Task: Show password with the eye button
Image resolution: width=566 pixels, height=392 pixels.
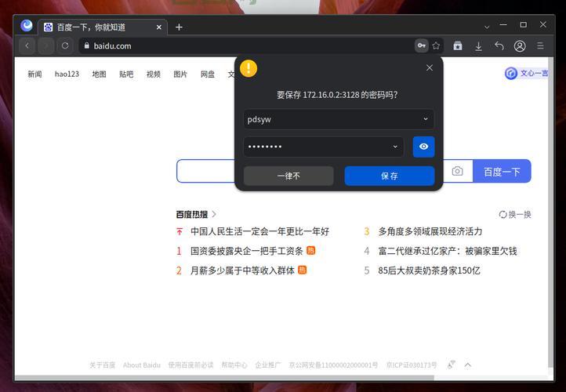Action: [x=424, y=147]
